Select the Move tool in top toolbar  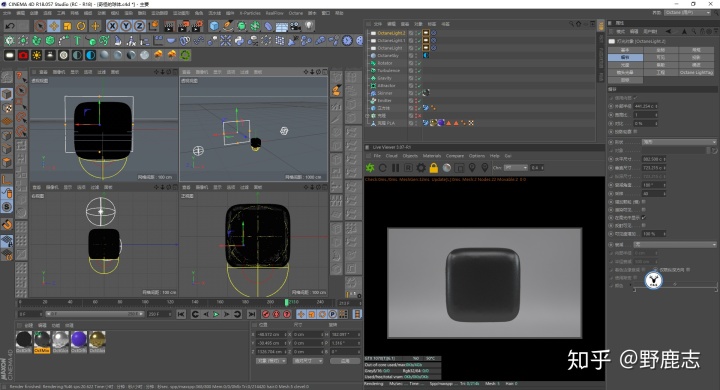[54, 26]
